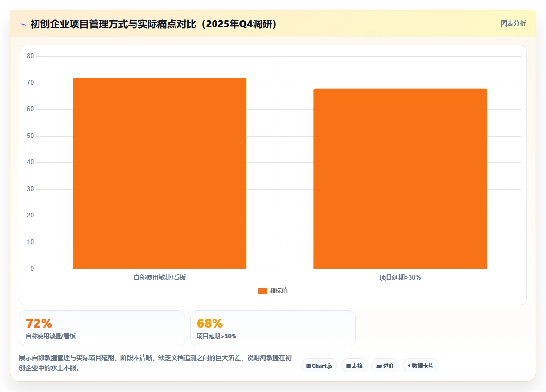Select the 进度 tag chip
Viewport: 546px width, 392px height.
385,366
